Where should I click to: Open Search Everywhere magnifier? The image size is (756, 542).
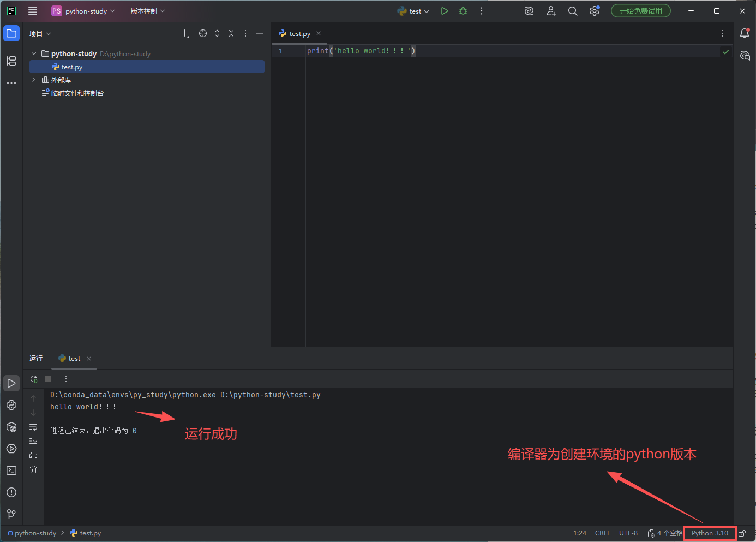tap(573, 11)
